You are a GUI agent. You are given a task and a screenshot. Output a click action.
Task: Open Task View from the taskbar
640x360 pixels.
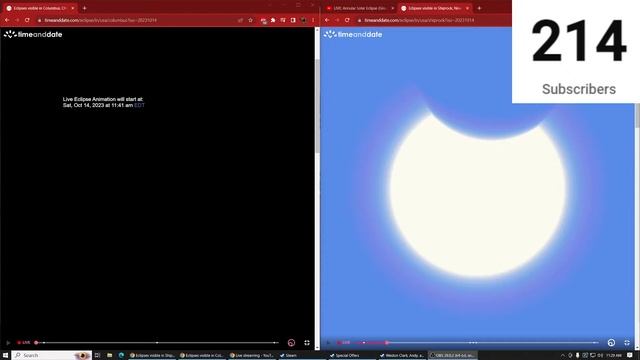98,356
